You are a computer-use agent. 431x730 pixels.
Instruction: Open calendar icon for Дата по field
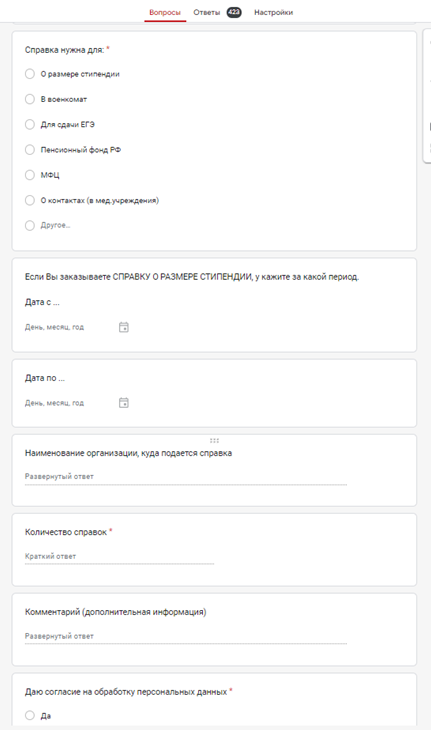click(124, 403)
